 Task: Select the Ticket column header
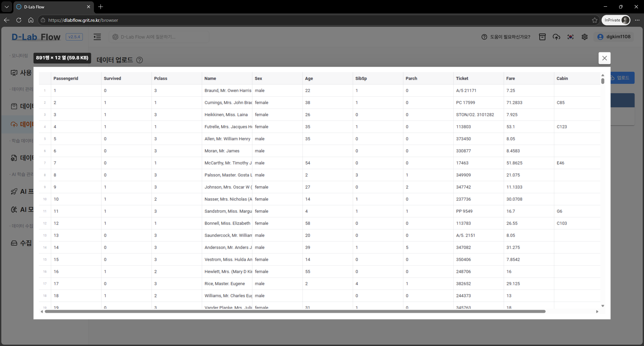[478, 78]
